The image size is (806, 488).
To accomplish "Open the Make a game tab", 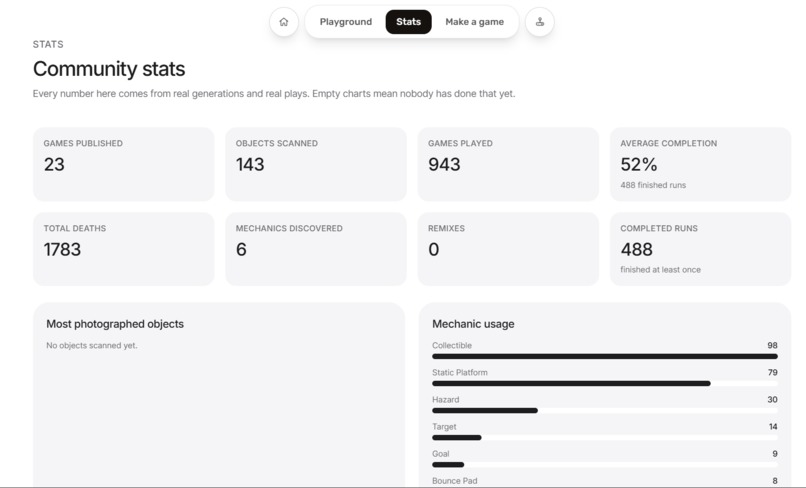I will tap(474, 22).
